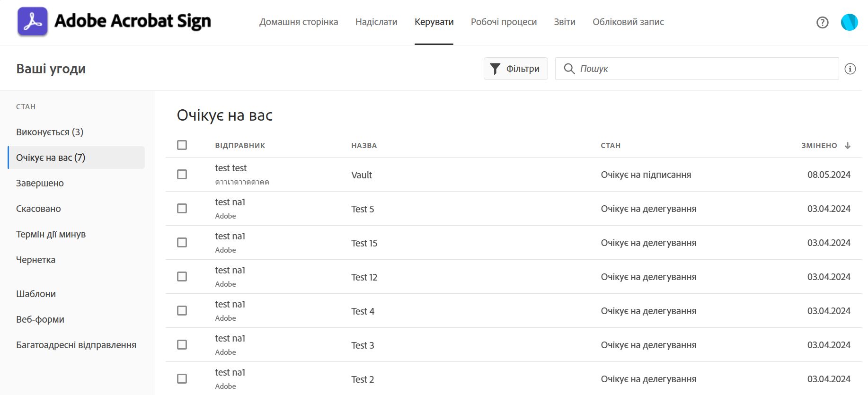Screen dimensions: 868x395
Task: Click the filter funnel icon
Action: pos(495,69)
